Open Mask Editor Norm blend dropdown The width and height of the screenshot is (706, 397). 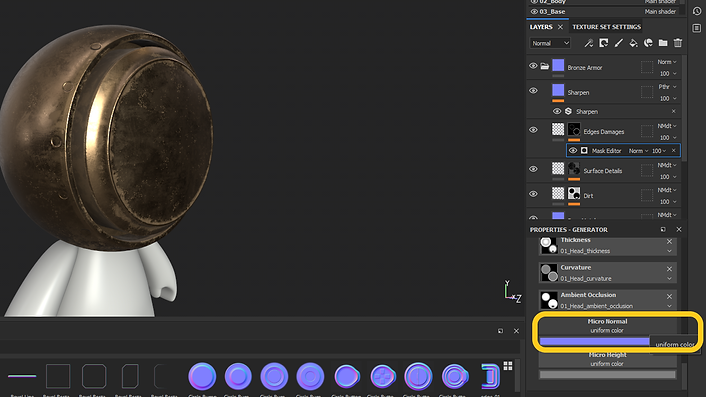(x=638, y=151)
